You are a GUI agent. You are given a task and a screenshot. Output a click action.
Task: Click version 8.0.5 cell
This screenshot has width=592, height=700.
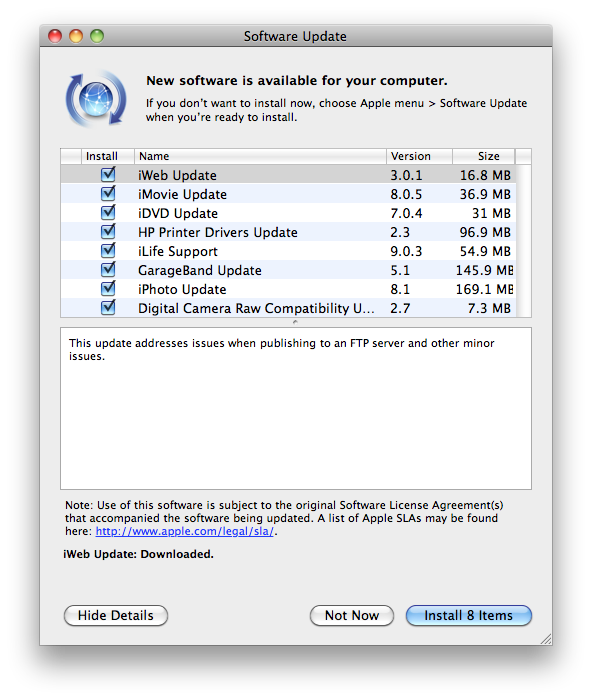(406, 194)
